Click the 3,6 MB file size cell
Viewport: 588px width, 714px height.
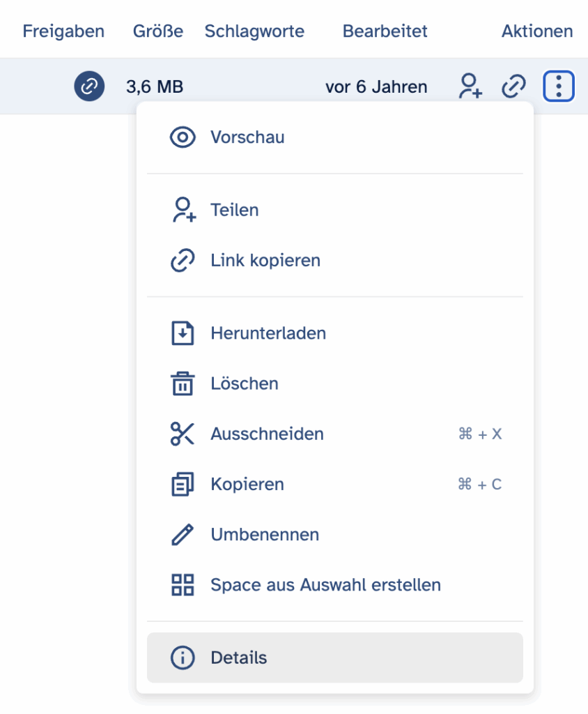point(155,86)
